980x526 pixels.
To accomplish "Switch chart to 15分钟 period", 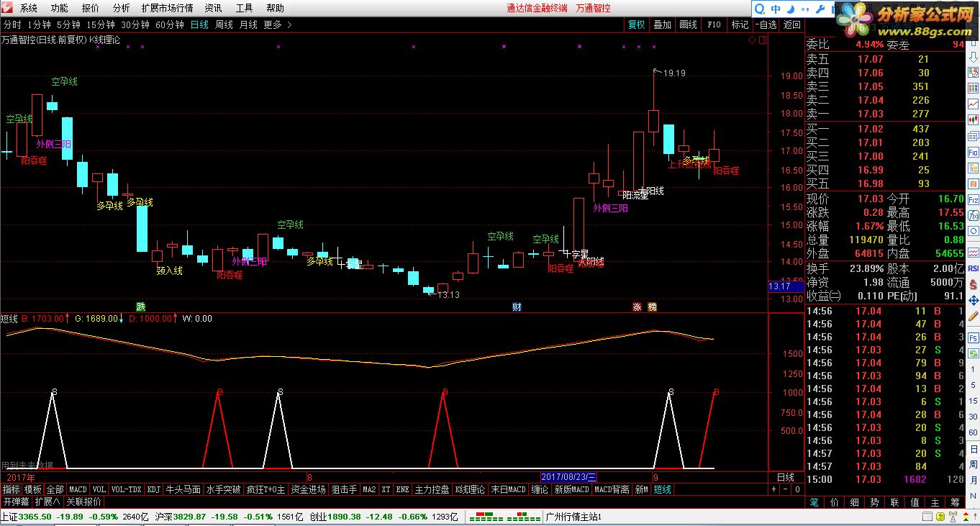I will 102,24.
